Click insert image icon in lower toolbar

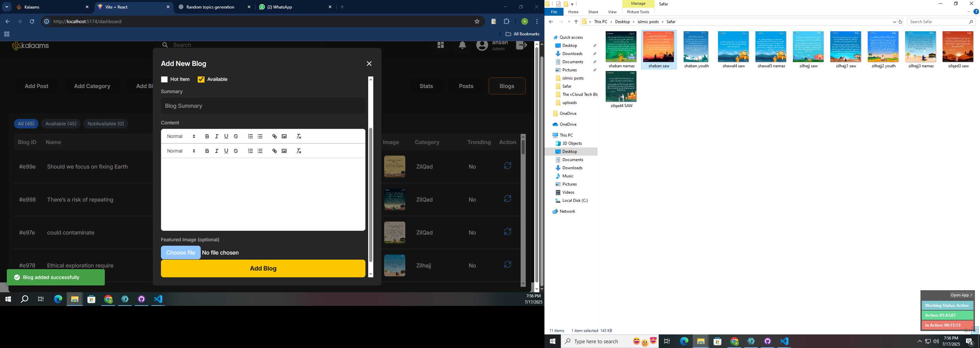pos(284,151)
